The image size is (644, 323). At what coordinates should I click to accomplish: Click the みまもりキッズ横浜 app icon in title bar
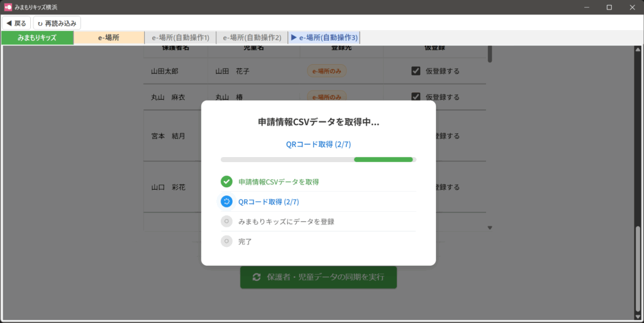(x=8, y=8)
